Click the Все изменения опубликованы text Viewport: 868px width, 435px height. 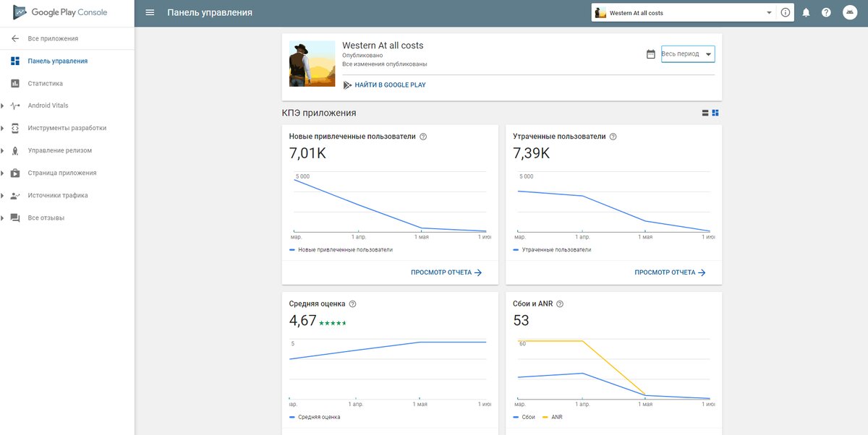[x=384, y=64]
